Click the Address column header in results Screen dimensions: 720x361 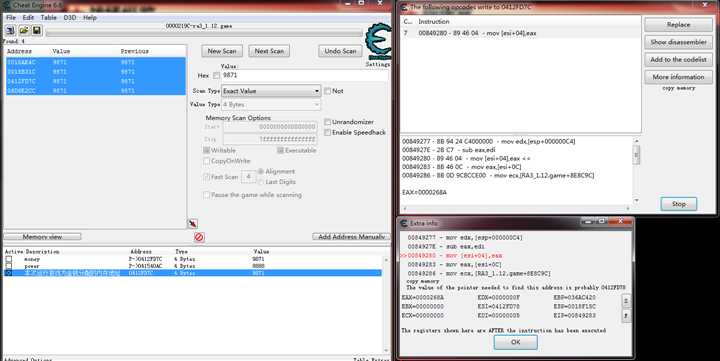19,51
